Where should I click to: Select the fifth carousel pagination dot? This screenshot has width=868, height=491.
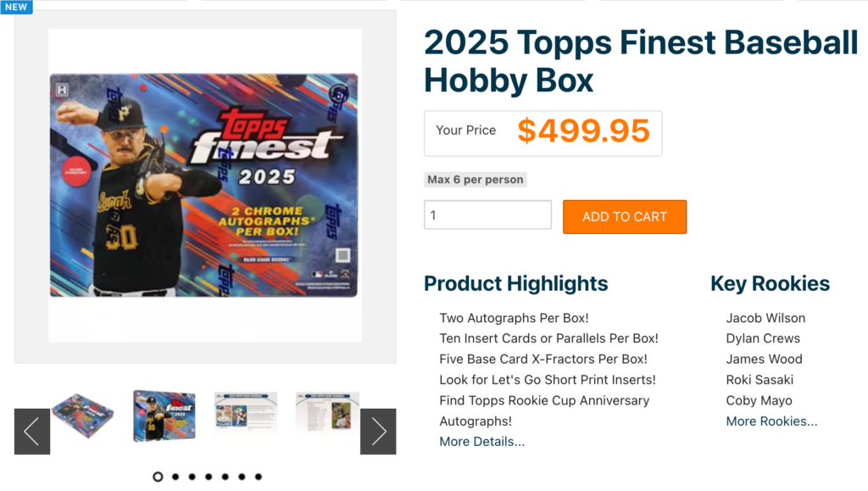tap(225, 477)
